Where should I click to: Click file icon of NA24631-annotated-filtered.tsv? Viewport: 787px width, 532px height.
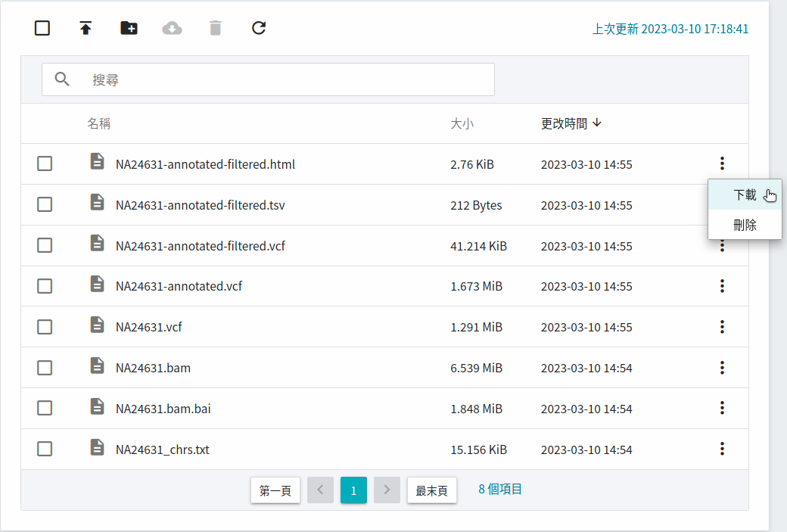pyautogui.click(x=98, y=202)
